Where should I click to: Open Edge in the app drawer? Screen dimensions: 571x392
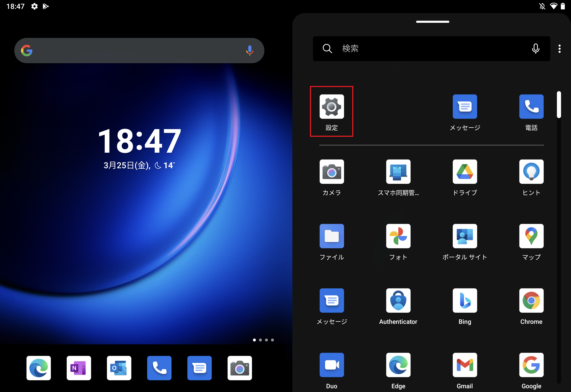pyautogui.click(x=398, y=365)
